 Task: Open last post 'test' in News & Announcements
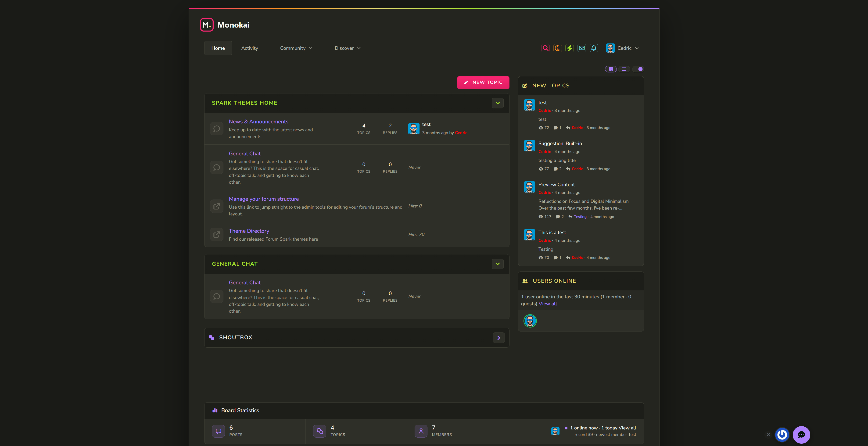click(426, 124)
